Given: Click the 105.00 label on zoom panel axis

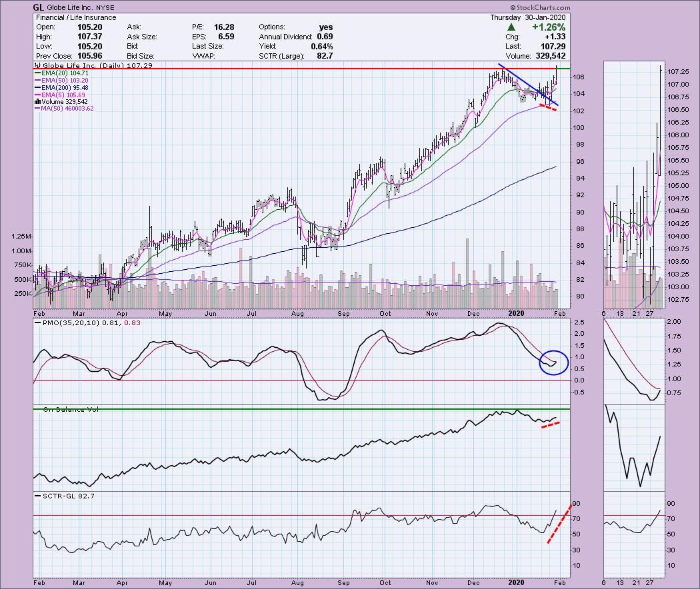Looking at the screenshot, I should [x=678, y=186].
